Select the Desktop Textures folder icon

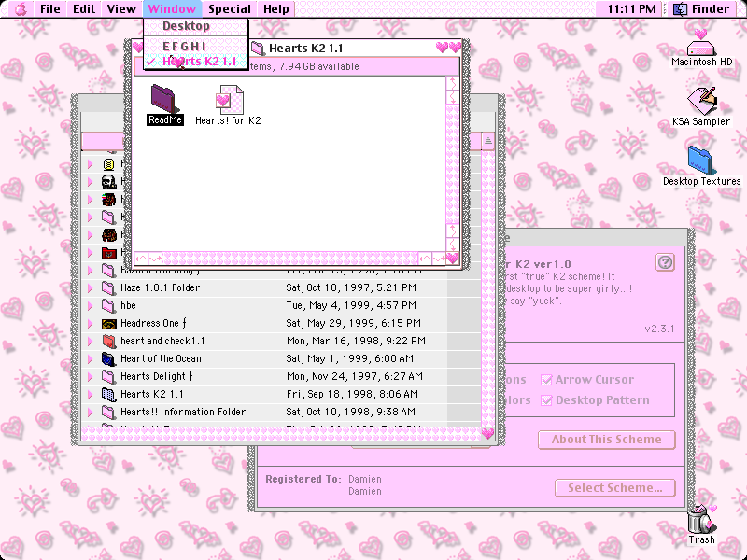click(x=702, y=161)
